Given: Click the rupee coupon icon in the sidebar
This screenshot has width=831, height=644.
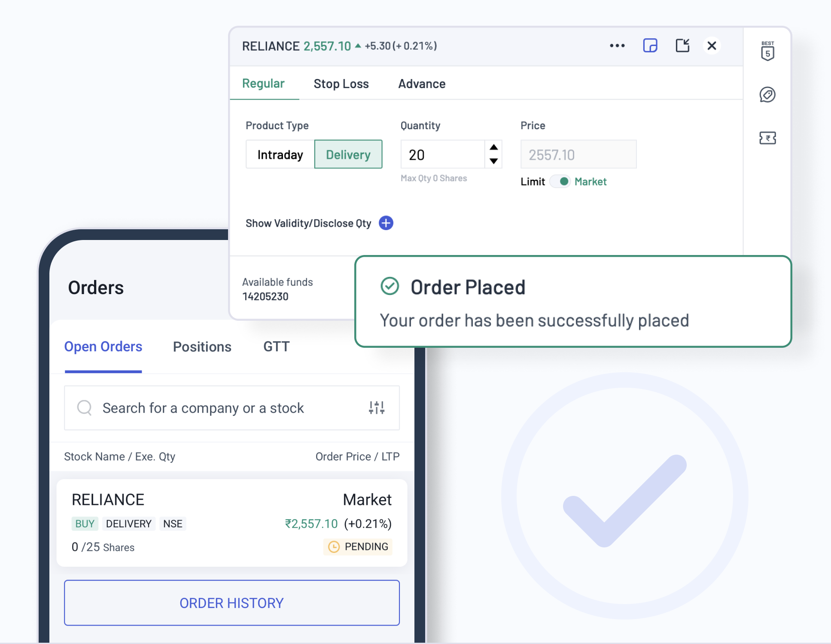Looking at the screenshot, I should 767,138.
